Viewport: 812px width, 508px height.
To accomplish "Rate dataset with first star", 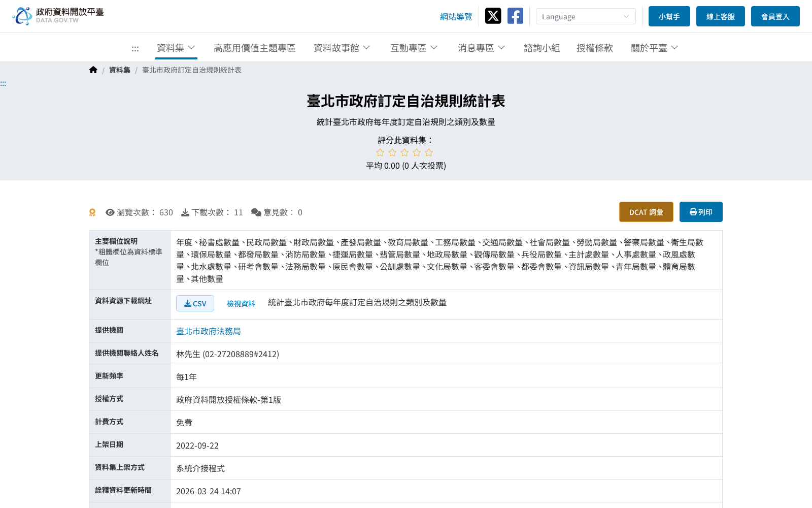I will [x=380, y=152].
